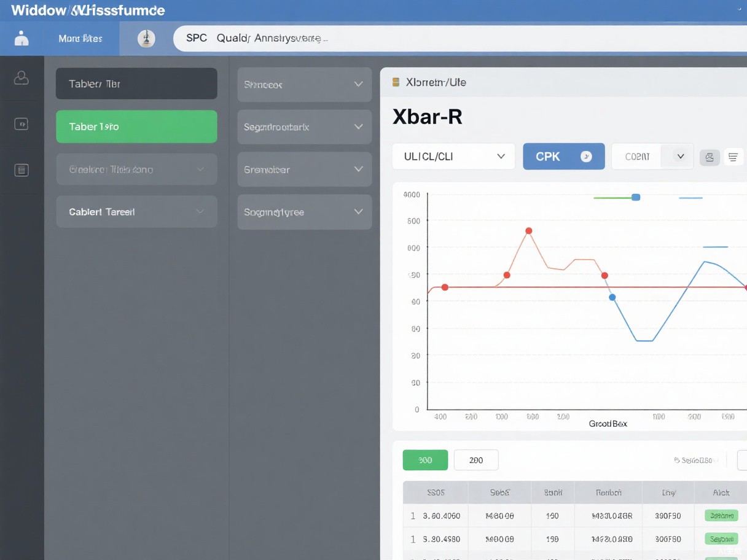Expand the Cabiert Tareerl dropdown
The height and width of the screenshot is (560, 747).
click(x=136, y=212)
